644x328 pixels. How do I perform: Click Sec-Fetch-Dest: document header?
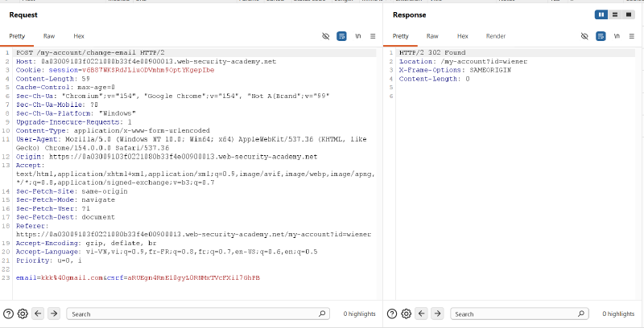point(65,217)
